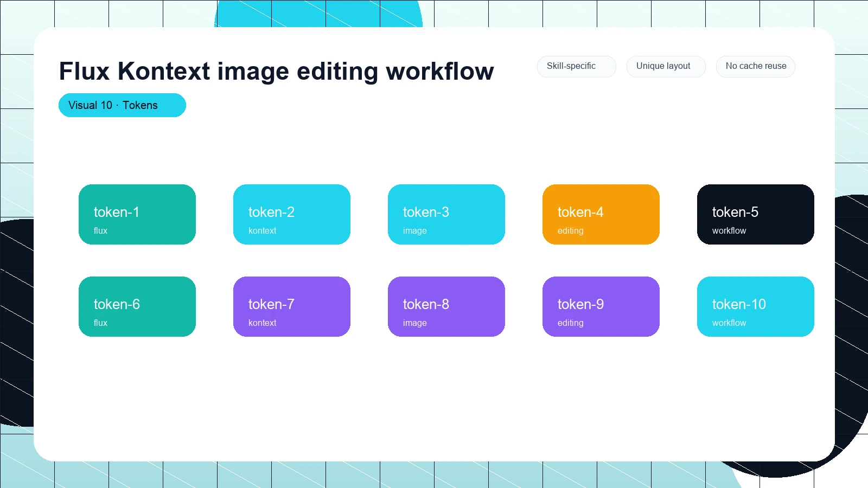This screenshot has height=488, width=868.
Task: Select the purple token-7 kontext card
Action: coord(292,306)
